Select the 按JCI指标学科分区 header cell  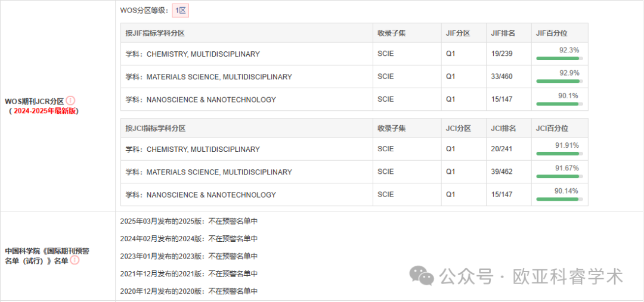(246, 129)
